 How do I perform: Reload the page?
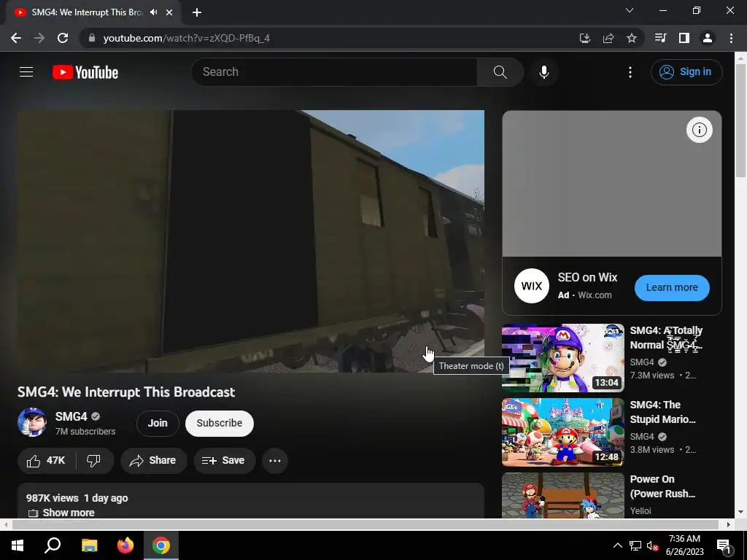click(63, 38)
